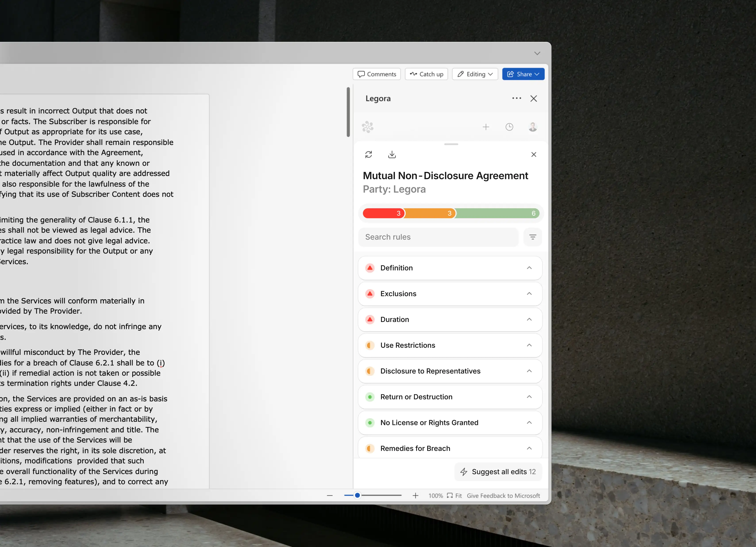Image resolution: width=756 pixels, height=547 pixels.
Task: Click document text 'termination rights under Clause 4.2.'
Action: [x=72, y=383]
